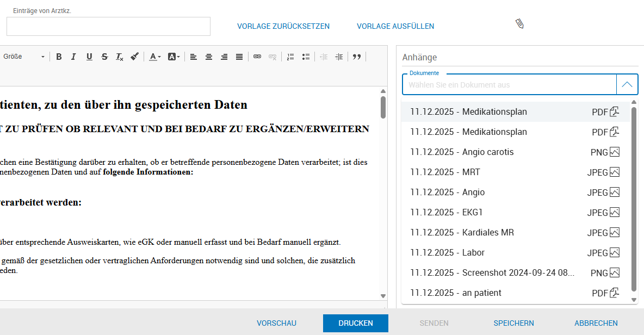This screenshot has width=644, height=335.
Task: Create a numbered list
Action: [290, 57]
